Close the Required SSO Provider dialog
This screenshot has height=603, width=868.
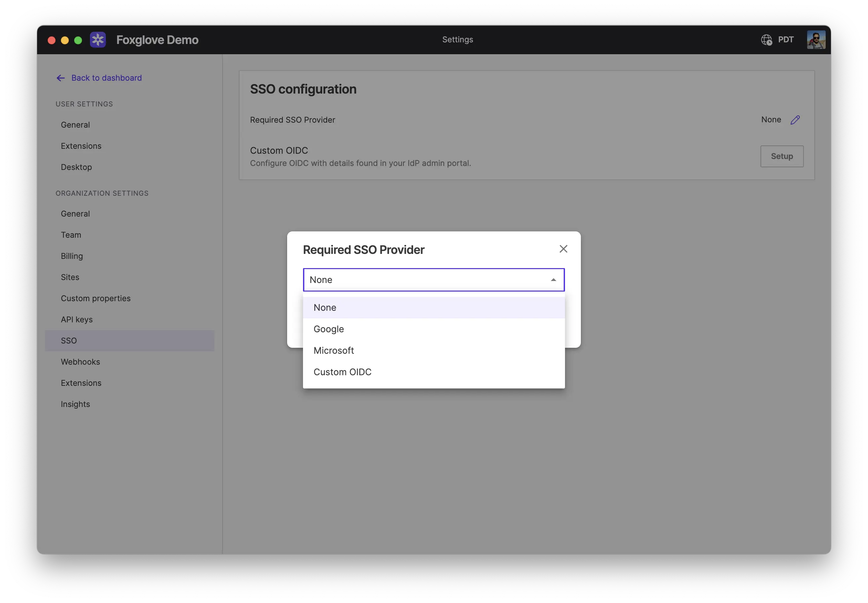563,249
